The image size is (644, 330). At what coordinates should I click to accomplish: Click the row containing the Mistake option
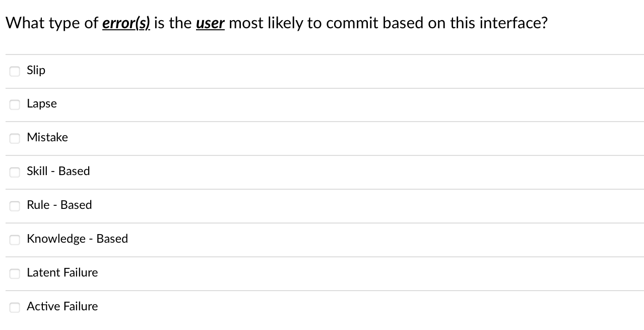(323, 138)
